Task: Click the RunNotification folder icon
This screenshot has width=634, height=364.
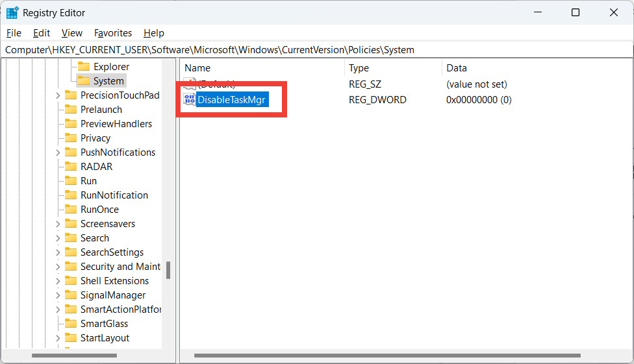Action: coord(71,195)
